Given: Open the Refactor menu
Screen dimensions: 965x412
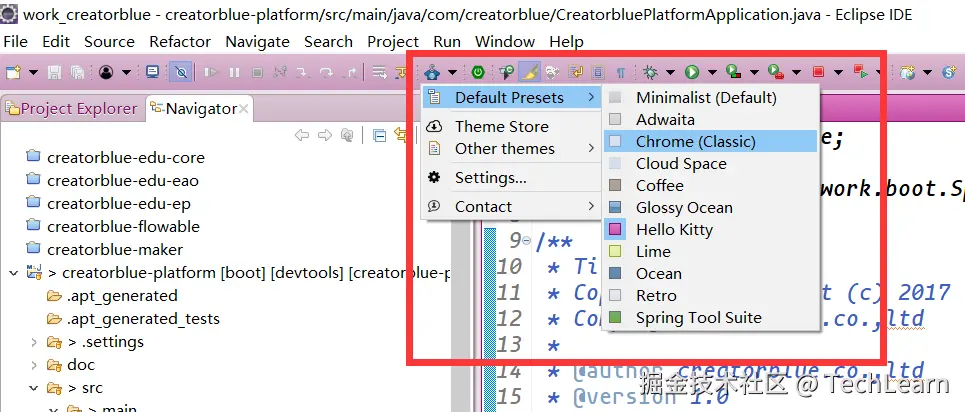Looking at the screenshot, I should point(180,42).
